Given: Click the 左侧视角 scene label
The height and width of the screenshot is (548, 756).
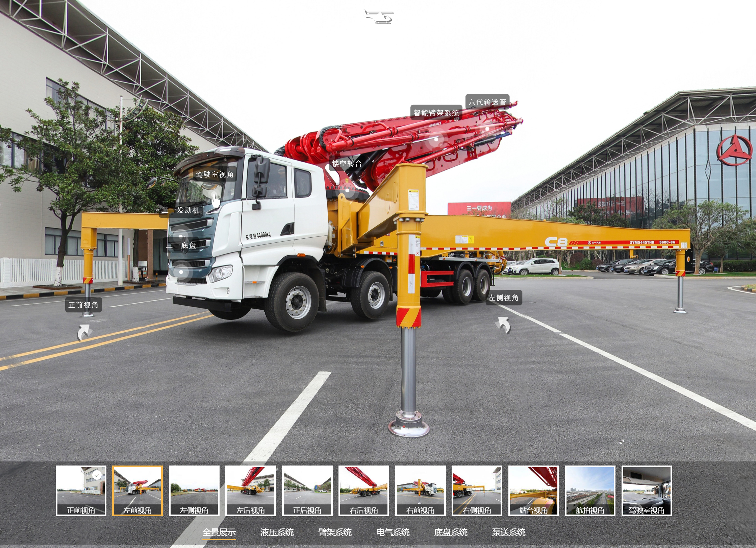Looking at the screenshot, I should click(503, 298).
